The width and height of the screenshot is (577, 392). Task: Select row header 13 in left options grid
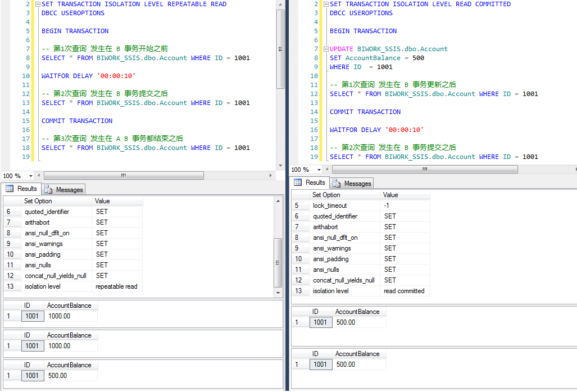pyautogui.click(x=12, y=286)
